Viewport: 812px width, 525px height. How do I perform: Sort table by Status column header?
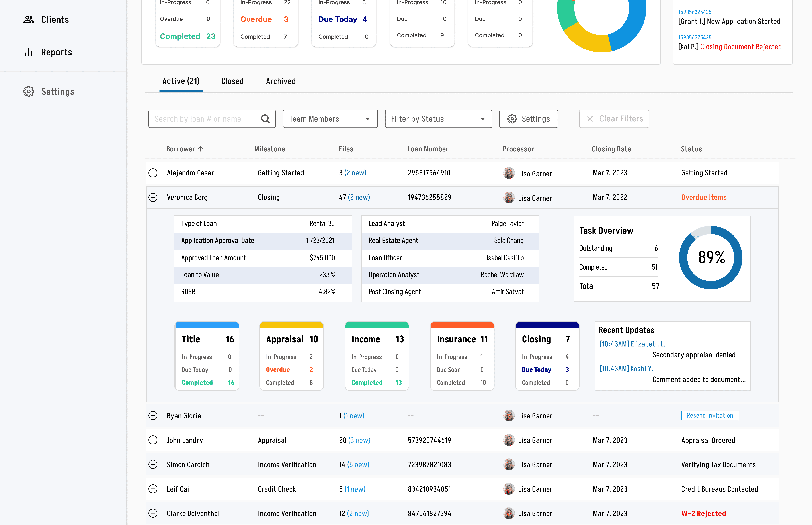[691, 149]
